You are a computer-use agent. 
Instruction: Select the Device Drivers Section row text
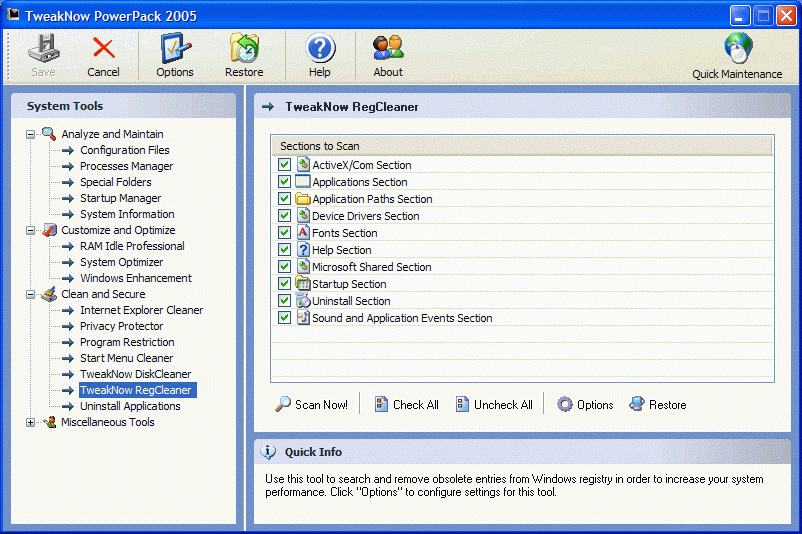(x=366, y=216)
